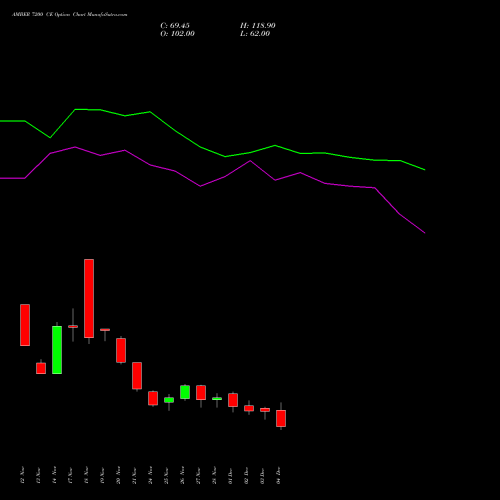The height and width of the screenshot is (500, 500).
Task: Click the thin red candle for 19 Nov
Action: pyautogui.click(x=105, y=330)
